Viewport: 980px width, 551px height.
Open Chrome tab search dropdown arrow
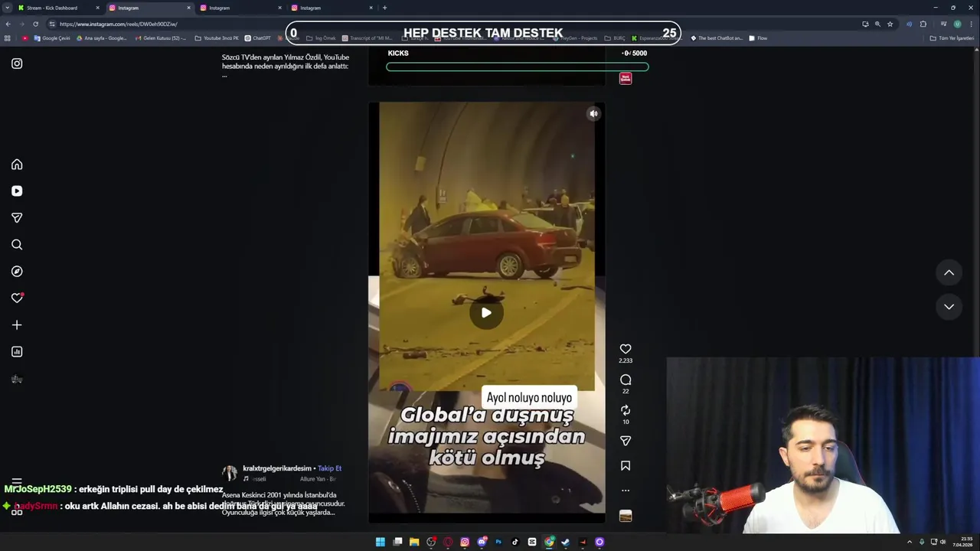click(8, 8)
